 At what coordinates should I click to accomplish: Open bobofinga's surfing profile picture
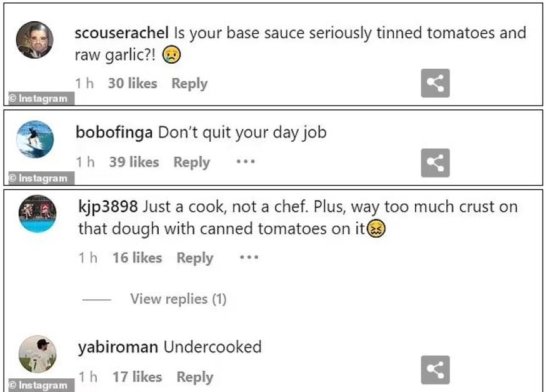(x=34, y=139)
